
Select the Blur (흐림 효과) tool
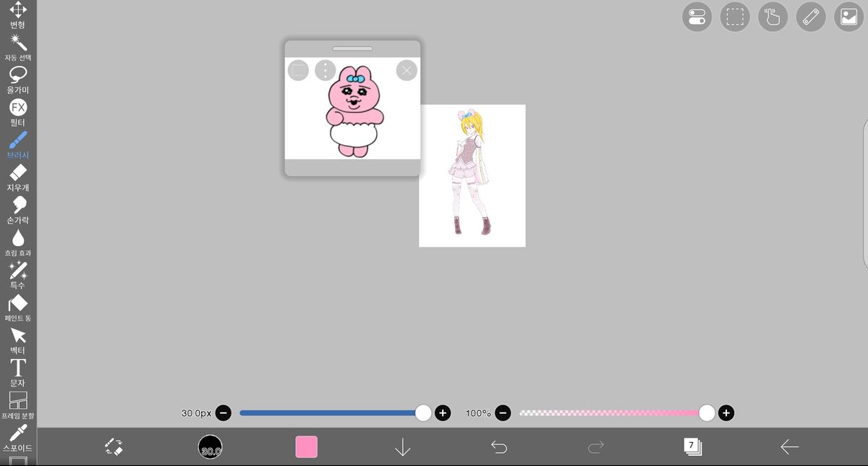(x=18, y=242)
